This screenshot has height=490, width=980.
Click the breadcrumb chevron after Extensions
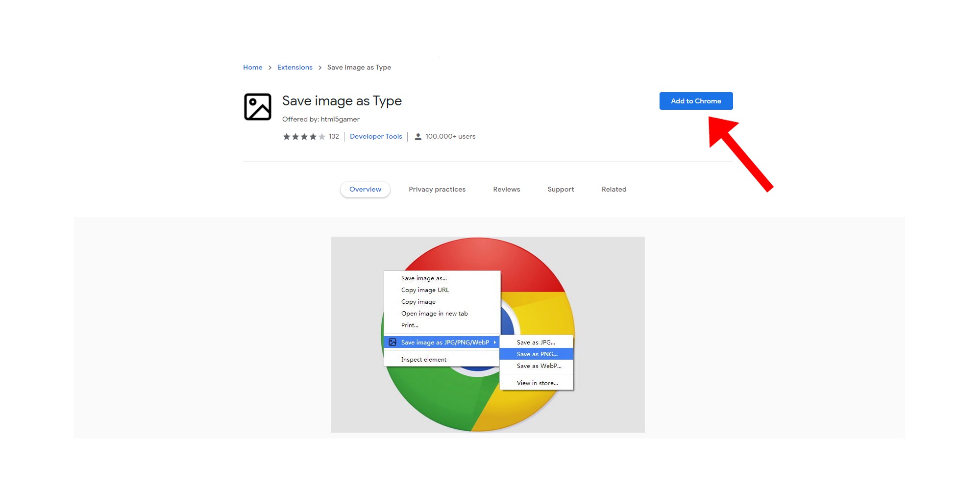tap(319, 67)
